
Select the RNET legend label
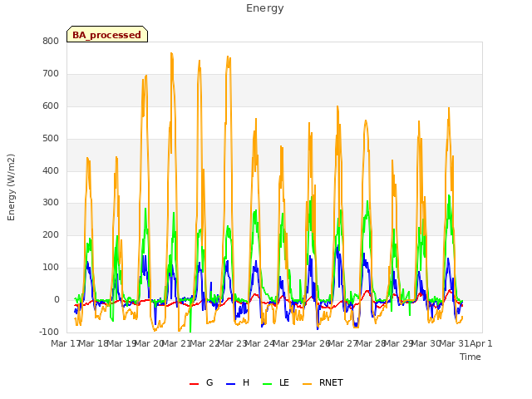click(x=331, y=382)
